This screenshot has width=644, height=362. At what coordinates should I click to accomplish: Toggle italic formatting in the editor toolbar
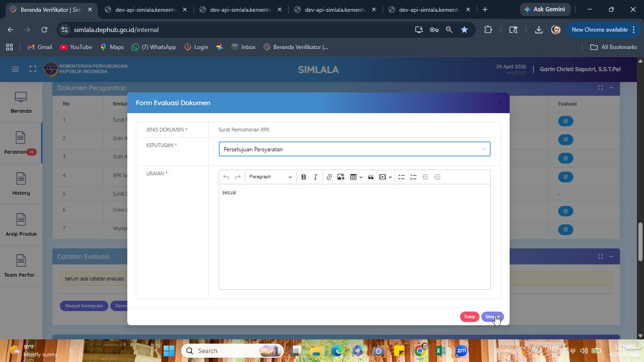click(x=315, y=177)
